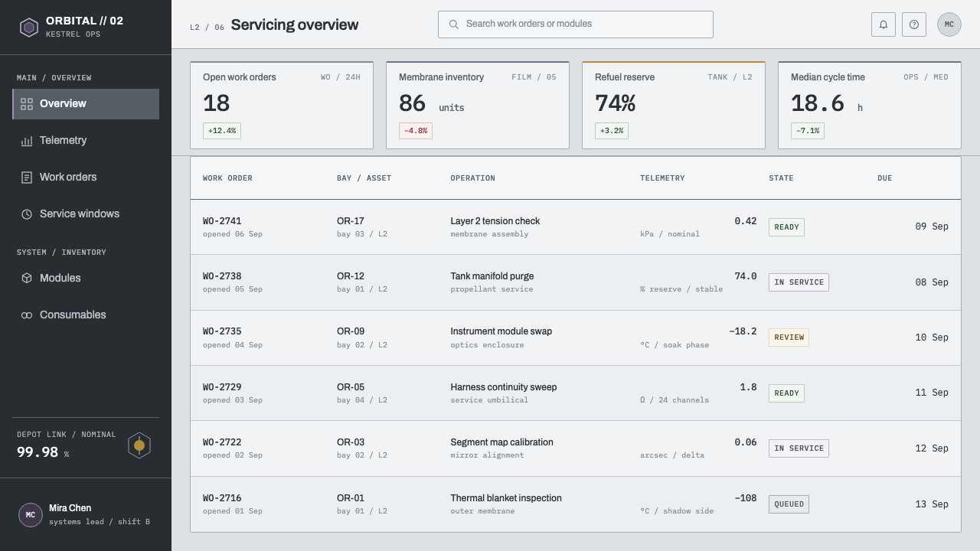Click the -4.8% change badge
Screen dimensions: 980x551
point(416,131)
